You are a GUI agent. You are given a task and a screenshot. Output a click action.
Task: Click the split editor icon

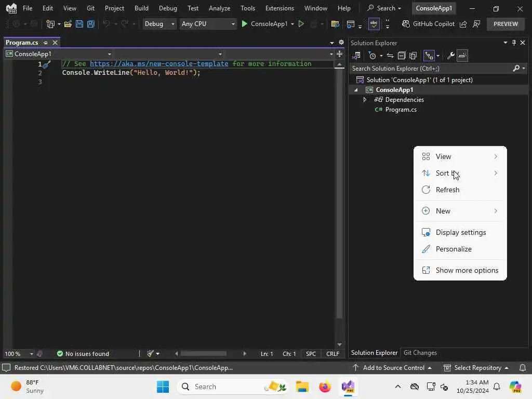click(x=339, y=54)
